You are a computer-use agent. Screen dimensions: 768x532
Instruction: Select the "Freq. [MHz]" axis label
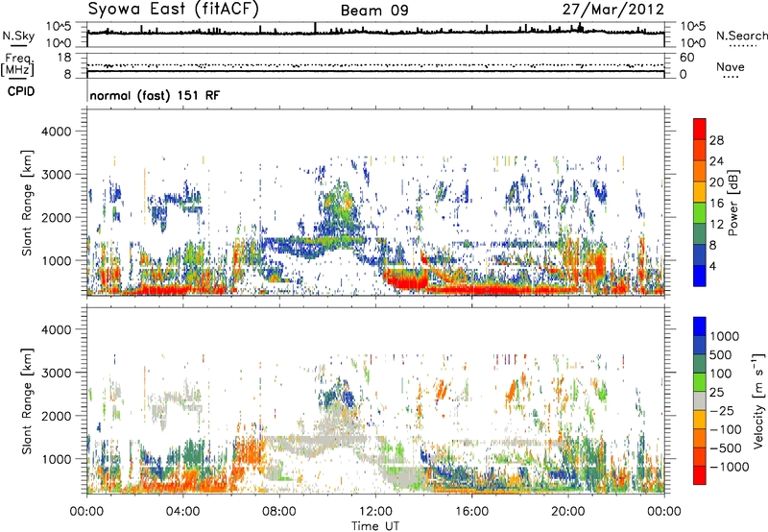tap(18, 64)
